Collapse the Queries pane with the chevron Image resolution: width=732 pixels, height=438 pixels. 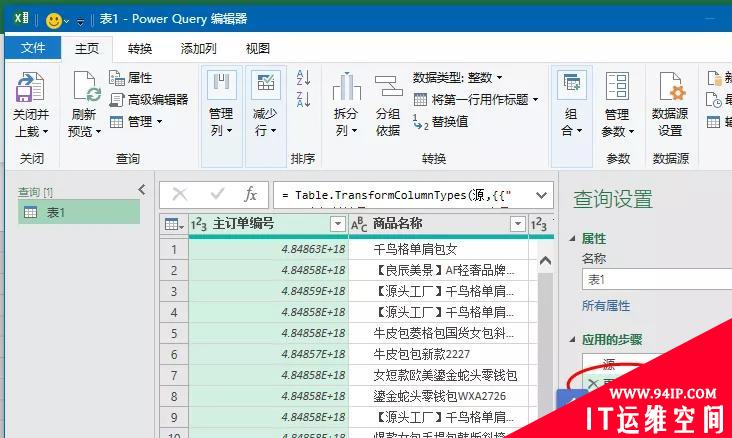(x=142, y=190)
